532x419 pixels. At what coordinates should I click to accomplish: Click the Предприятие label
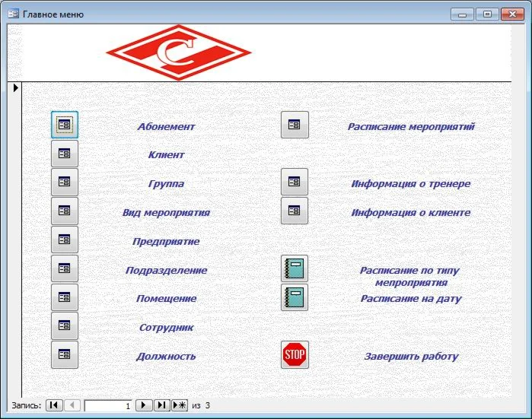click(166, 241)
